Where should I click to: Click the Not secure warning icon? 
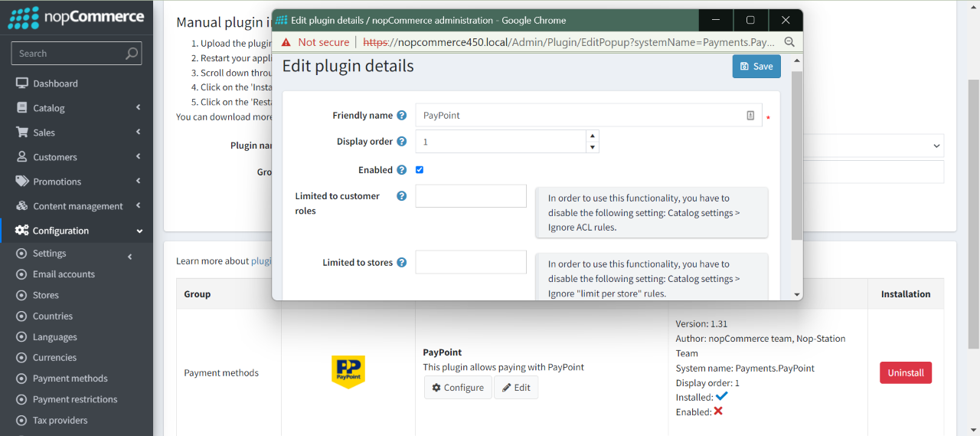pos(286,42)
